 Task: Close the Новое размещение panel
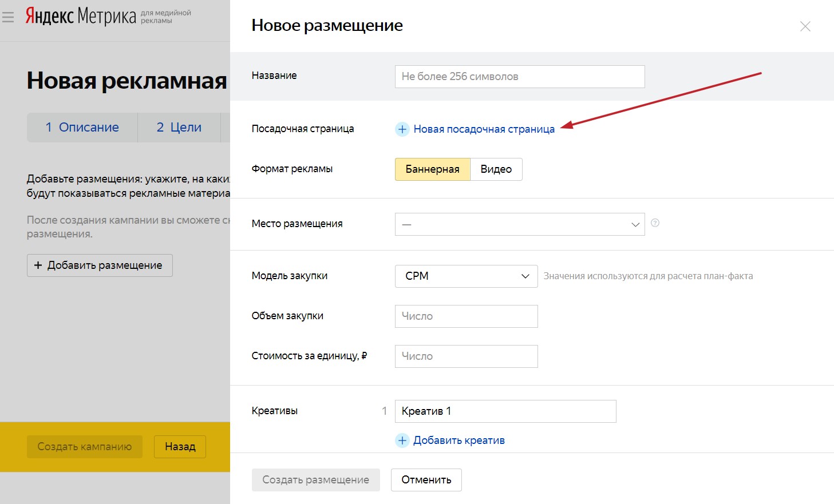(x=805, y=27)
